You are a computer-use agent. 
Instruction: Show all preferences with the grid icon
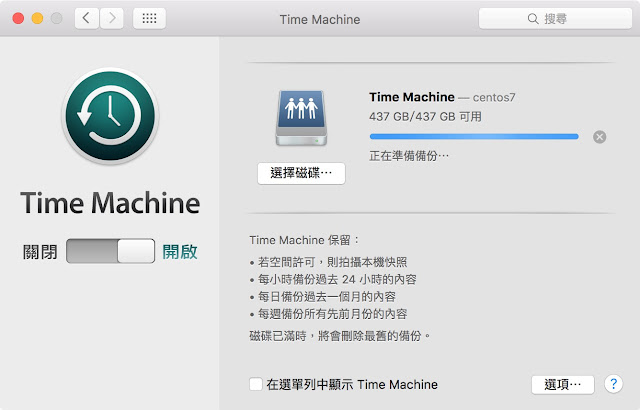(x=149, y=18)
